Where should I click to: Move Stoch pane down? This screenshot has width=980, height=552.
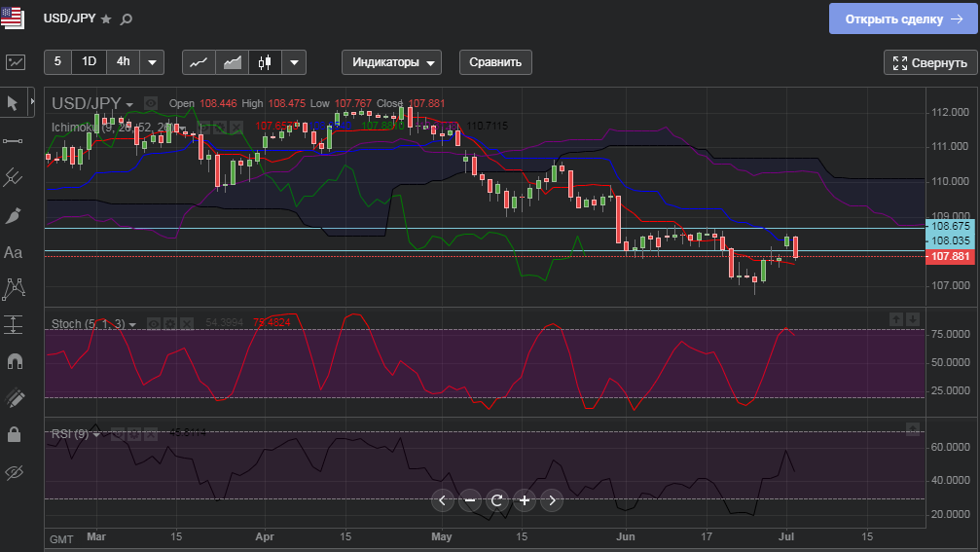pos(913,319)
